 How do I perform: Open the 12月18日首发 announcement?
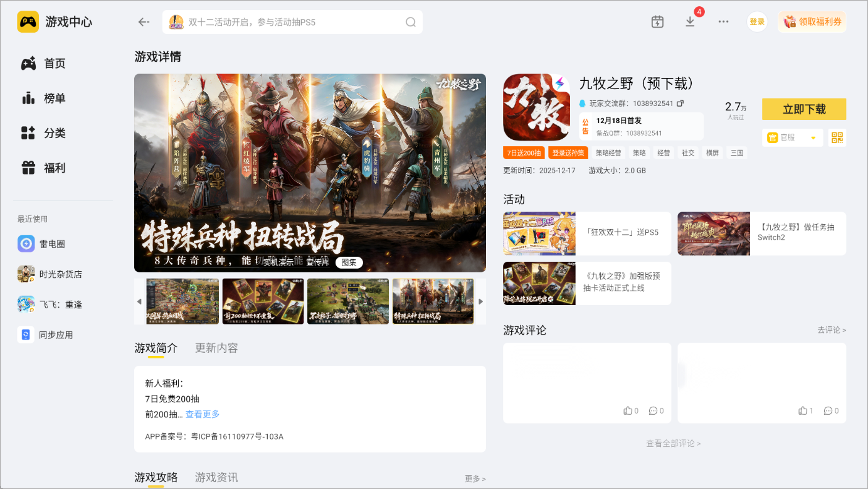(x=641, y=126)
